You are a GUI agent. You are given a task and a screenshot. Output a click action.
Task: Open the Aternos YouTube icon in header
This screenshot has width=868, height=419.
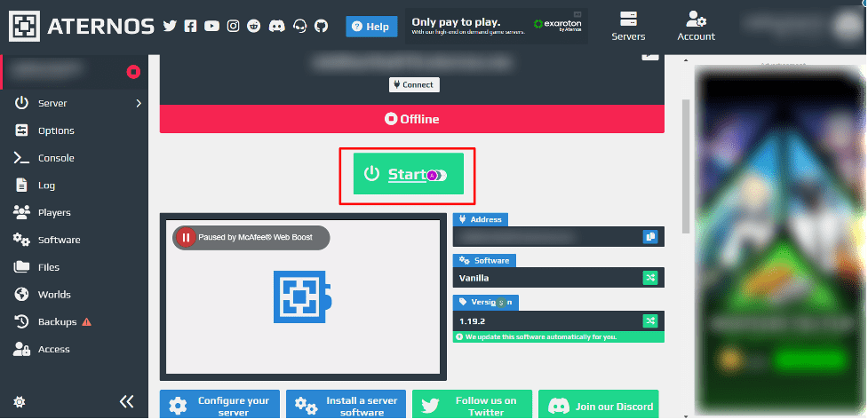(x=211, y=27)
